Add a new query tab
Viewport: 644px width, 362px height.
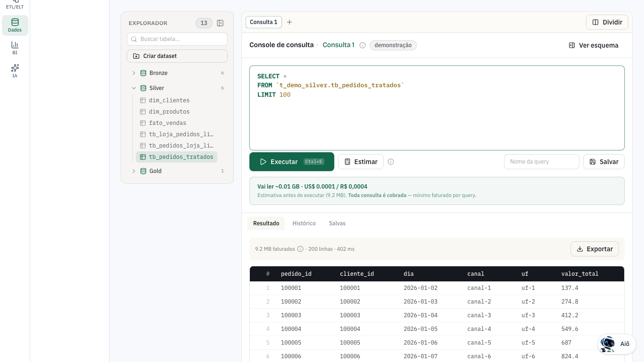(x=289, y=22)
